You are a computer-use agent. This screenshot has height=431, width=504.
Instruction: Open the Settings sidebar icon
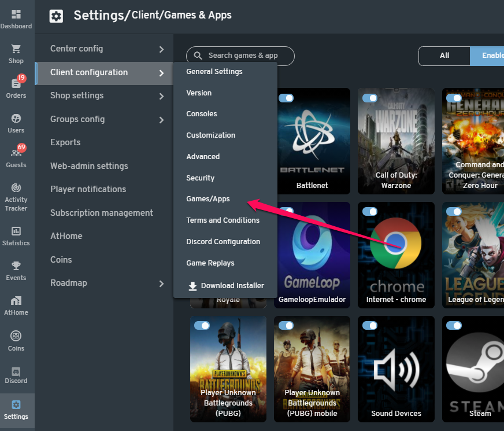tap(16, 404)
